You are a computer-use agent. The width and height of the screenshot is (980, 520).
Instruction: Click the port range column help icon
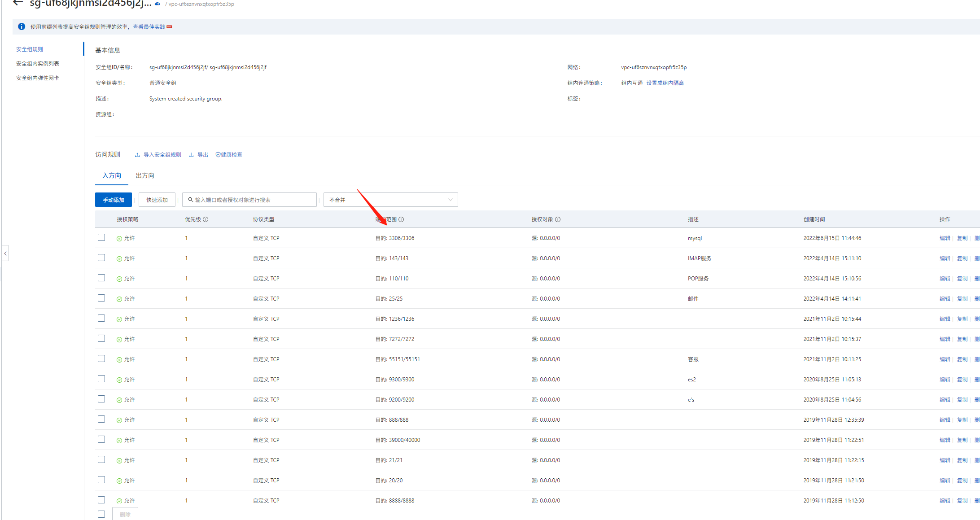(x=401, y=219)
